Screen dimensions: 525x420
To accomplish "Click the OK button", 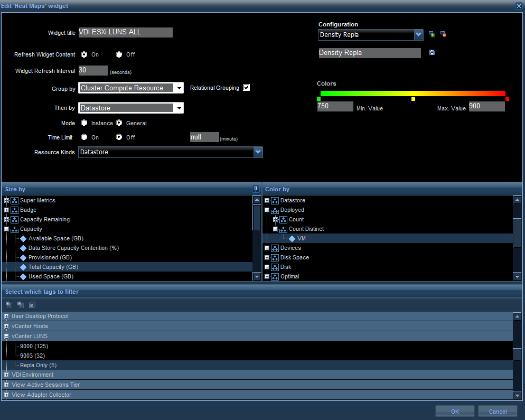I will (455, 412).
